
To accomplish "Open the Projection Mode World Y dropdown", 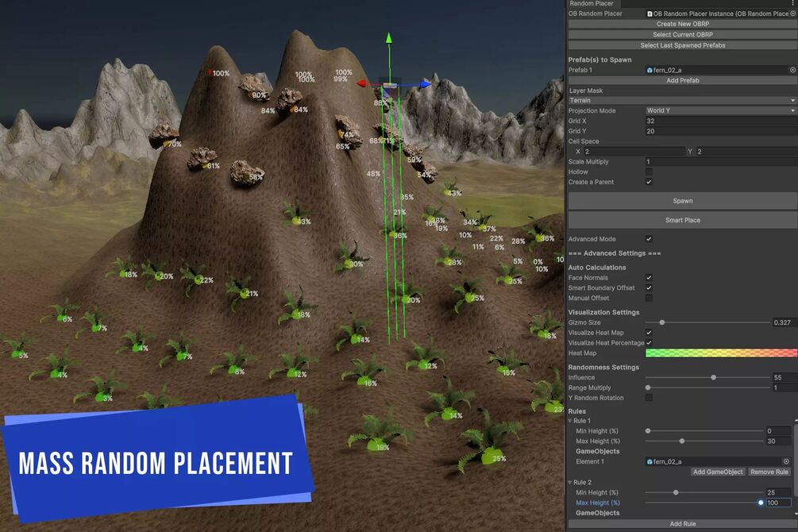I will click(721, 110).
